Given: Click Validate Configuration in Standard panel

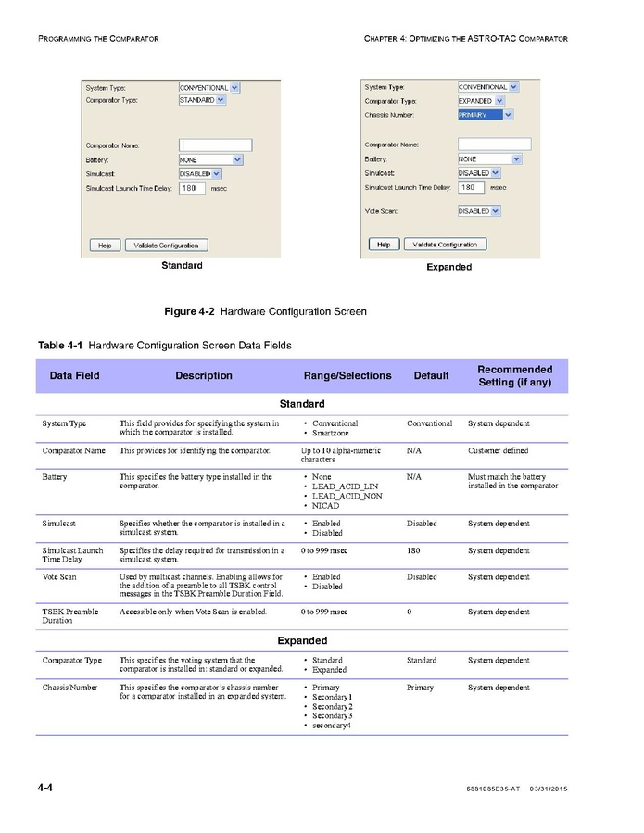Looking at the screenshot, I should coord(166,246).
